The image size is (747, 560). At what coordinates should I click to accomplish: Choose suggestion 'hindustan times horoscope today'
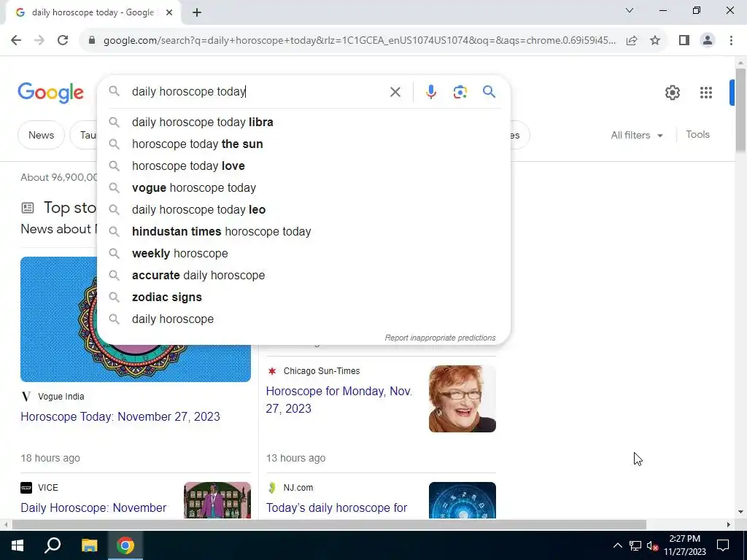pos(303,232)
